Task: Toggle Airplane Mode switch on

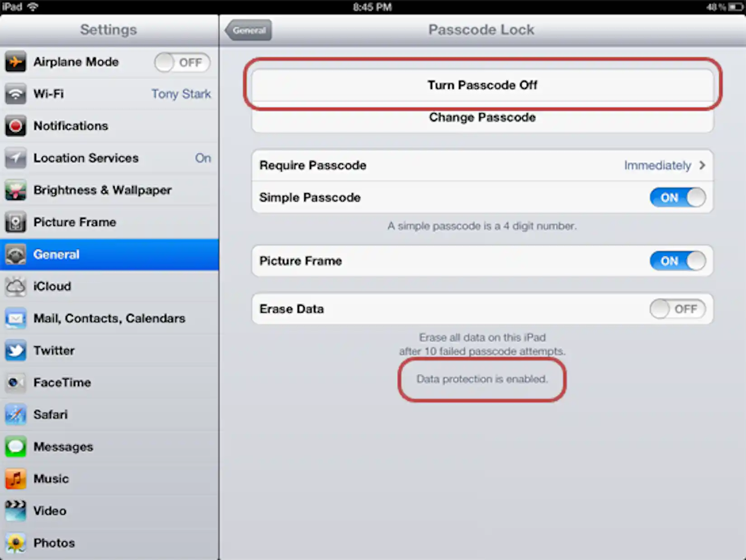Action: click(182, 62)
